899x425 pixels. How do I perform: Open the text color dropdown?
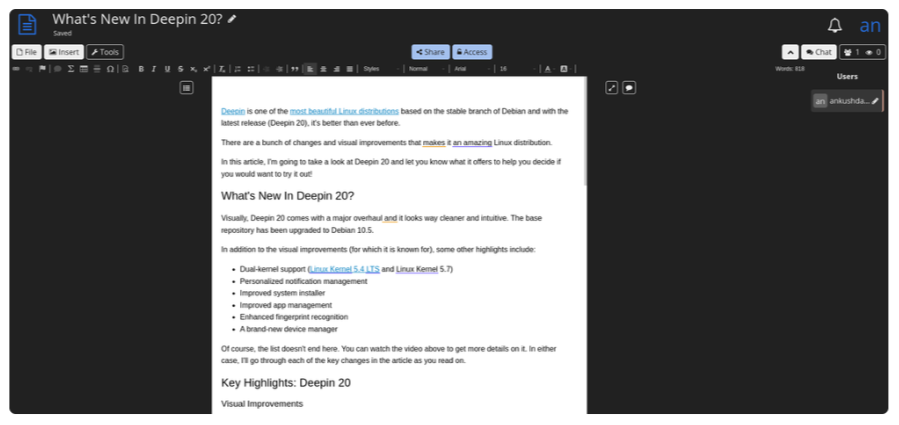tap(549, 69)
